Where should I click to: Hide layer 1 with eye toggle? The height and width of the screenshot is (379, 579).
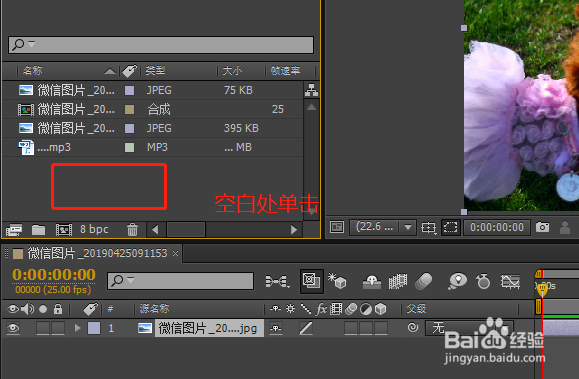coord(13,328)
